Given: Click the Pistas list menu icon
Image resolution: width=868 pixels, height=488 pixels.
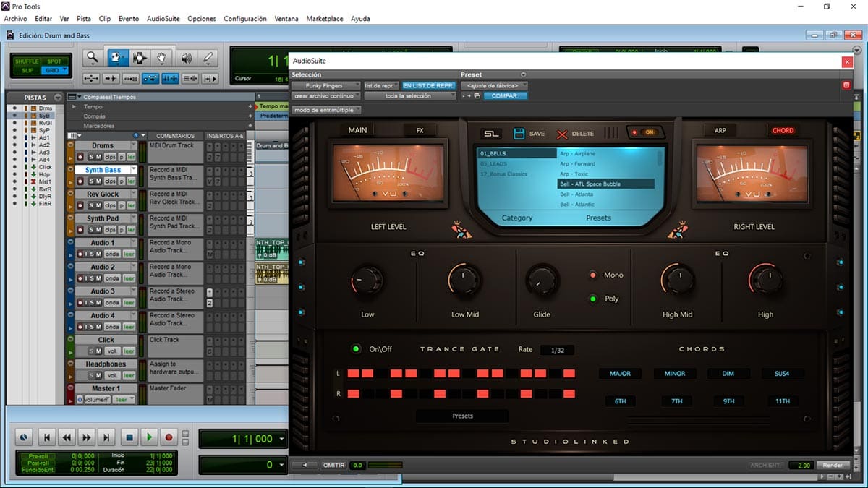Looking at the screenshot, I should click(x=57, y=98).
